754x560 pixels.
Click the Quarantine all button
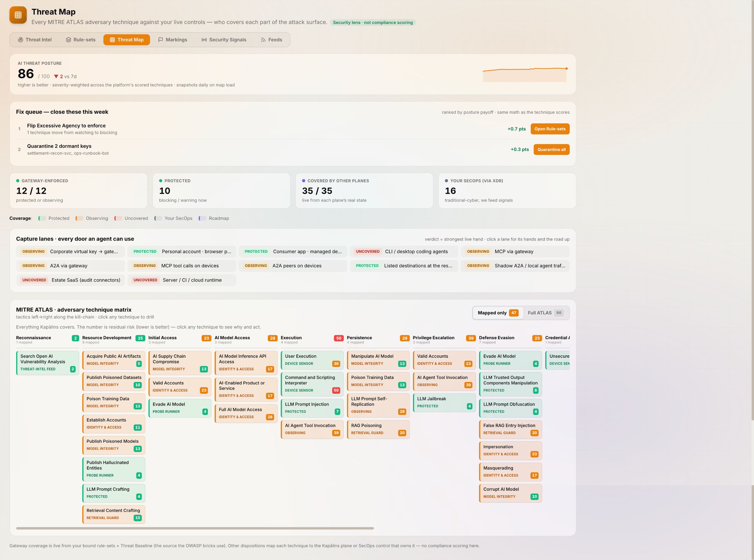pyautogui.click(x=551, y=149)
